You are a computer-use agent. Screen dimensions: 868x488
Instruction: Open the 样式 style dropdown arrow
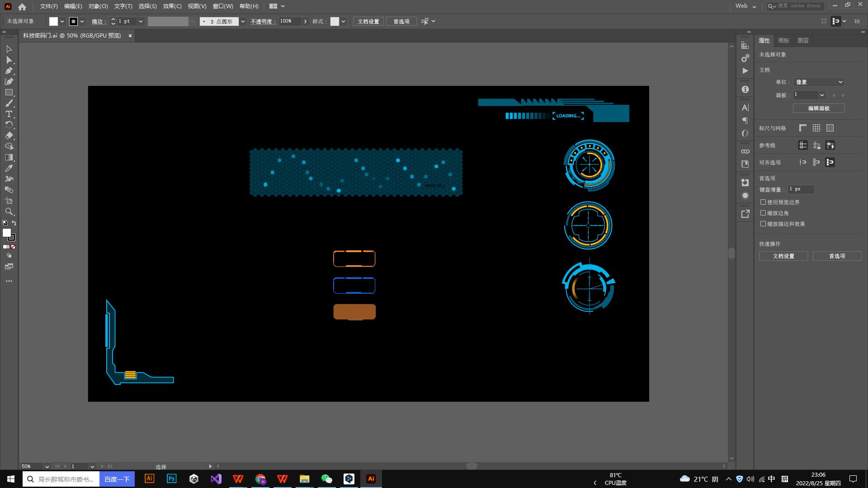coord(344,21)
